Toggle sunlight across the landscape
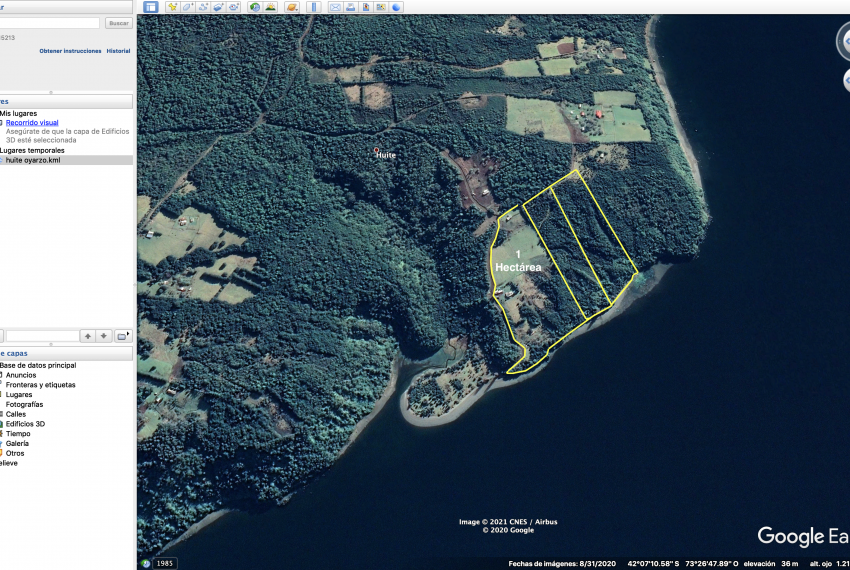This screenshot has width=850, height=570. pos(271,7)
